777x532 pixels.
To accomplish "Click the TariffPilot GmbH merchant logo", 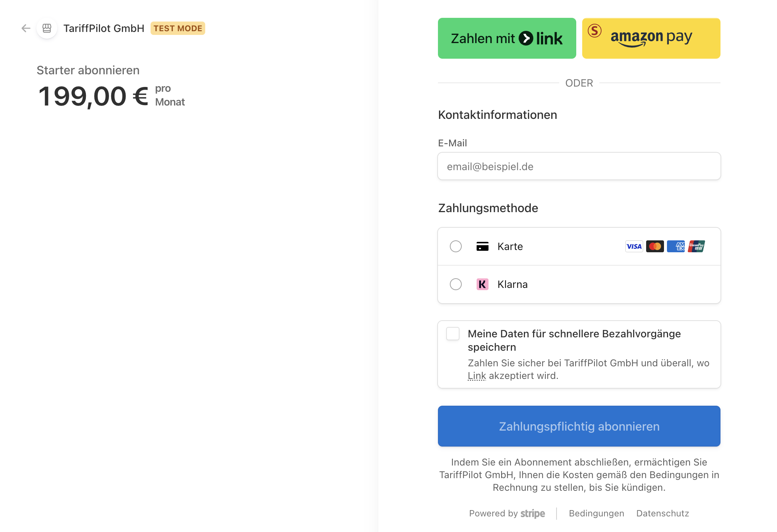I will pyautogui.click(x=46, y=28).
